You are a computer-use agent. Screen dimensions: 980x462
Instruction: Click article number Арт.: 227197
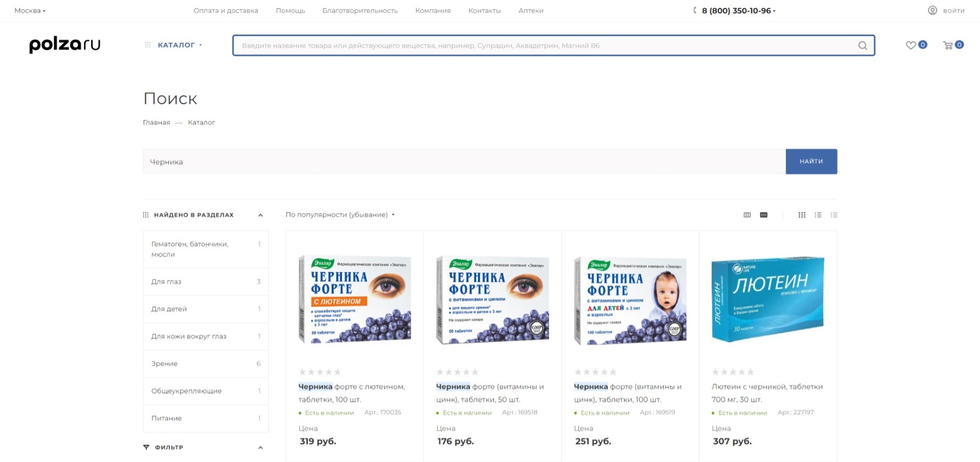click(x=796, y=412)
